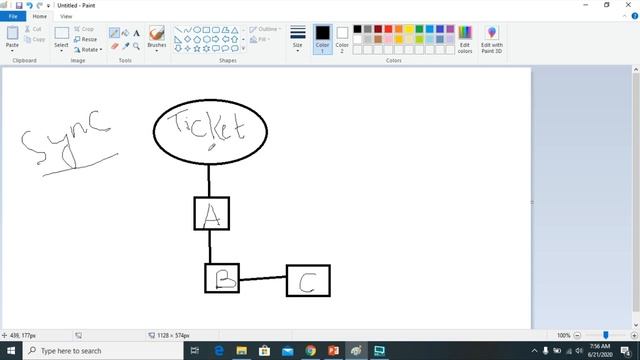This screenshot has height=360, width=640.
Task: Expand the Shapes gallery more arrow
Action: 244,49
